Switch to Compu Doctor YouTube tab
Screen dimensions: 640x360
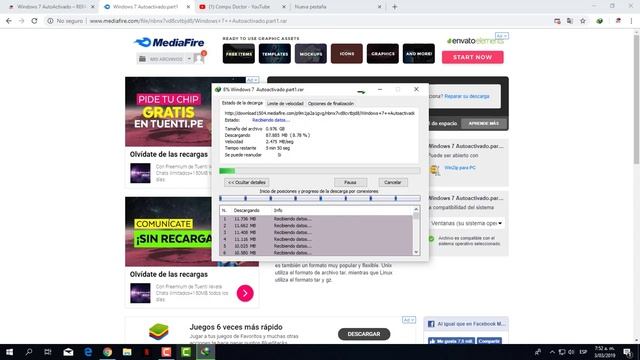[x=239, y=7]
